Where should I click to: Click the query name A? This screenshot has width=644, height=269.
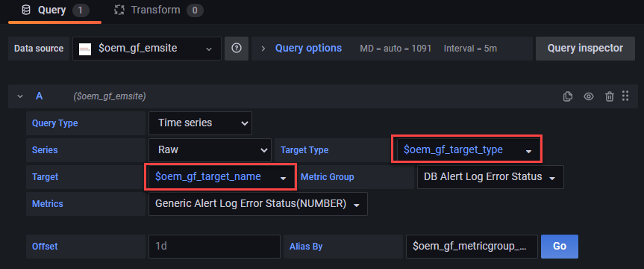39,96
